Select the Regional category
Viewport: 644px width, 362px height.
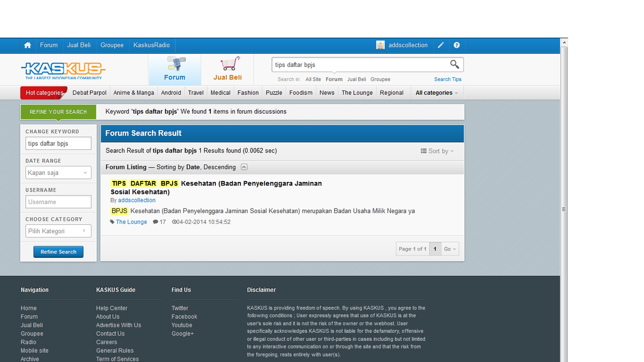392,93
